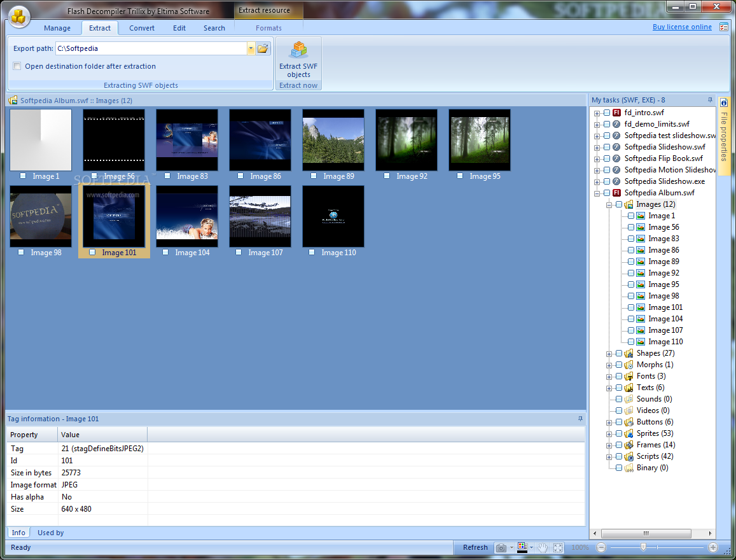Click the Frames folder icon in tree

click(629, 445)
